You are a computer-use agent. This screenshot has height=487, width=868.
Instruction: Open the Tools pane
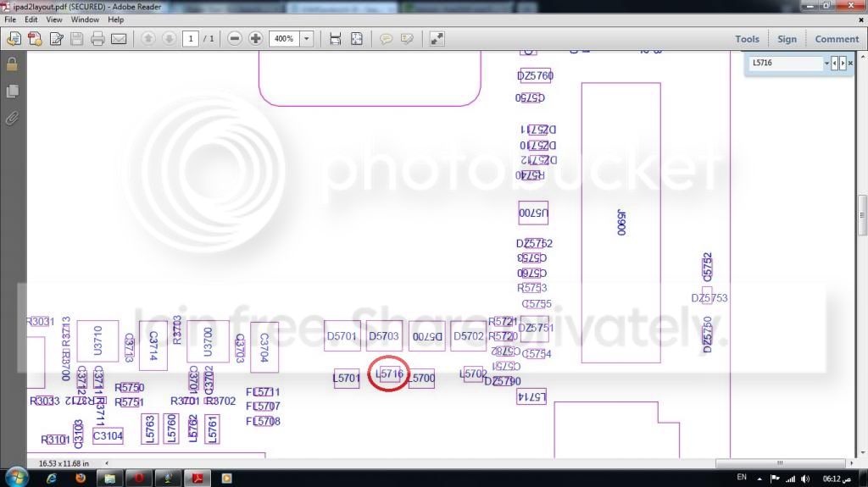coord(747,39)
